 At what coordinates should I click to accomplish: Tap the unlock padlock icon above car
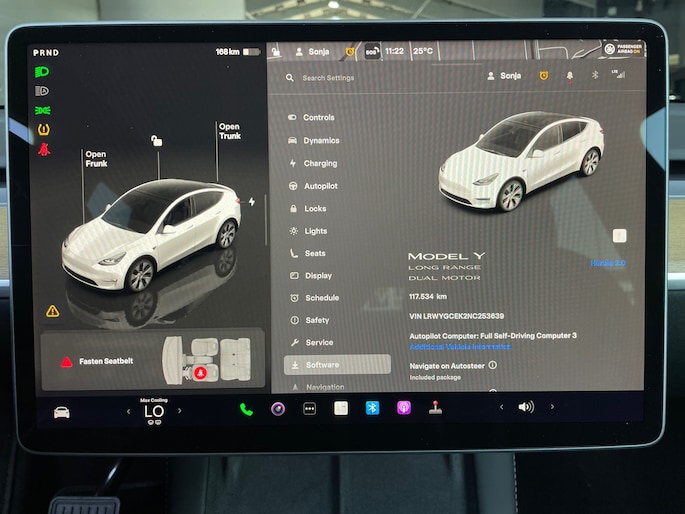point(157,141)
